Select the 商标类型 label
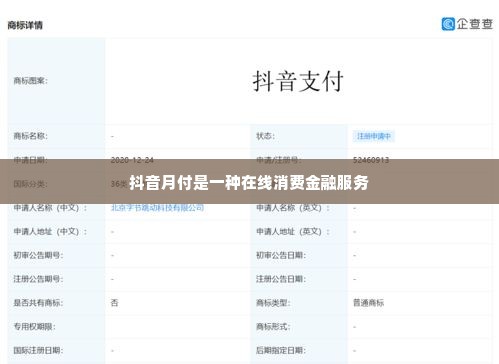The width and height of the screenshot is (499, 364). tap(273, 303)
